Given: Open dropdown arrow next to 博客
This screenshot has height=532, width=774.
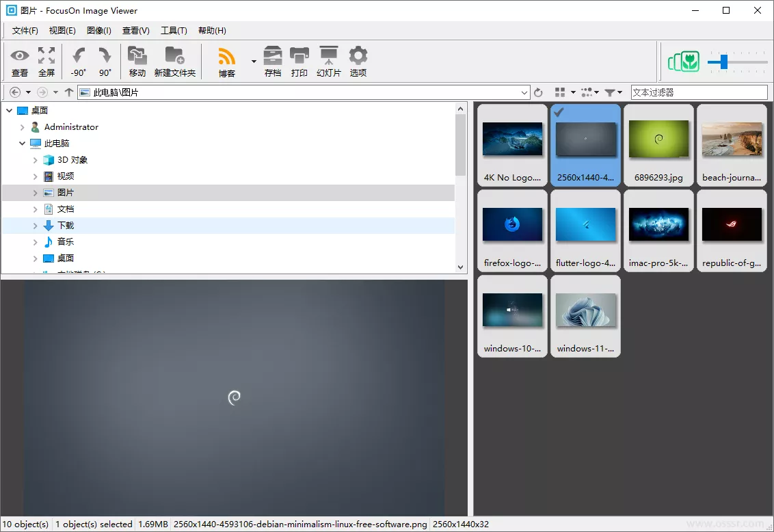Looking at the screenshot, I should [254, 62].
